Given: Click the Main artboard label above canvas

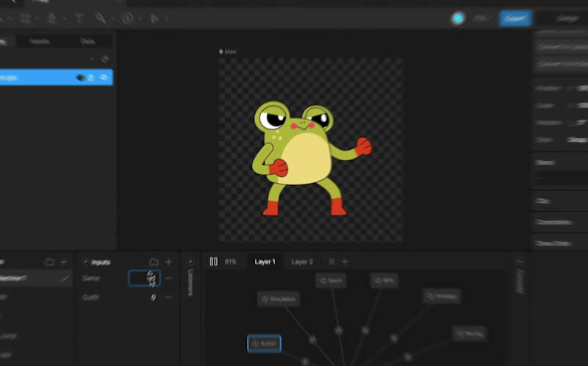Looking at the screenshot, I should tap(228, 51).
